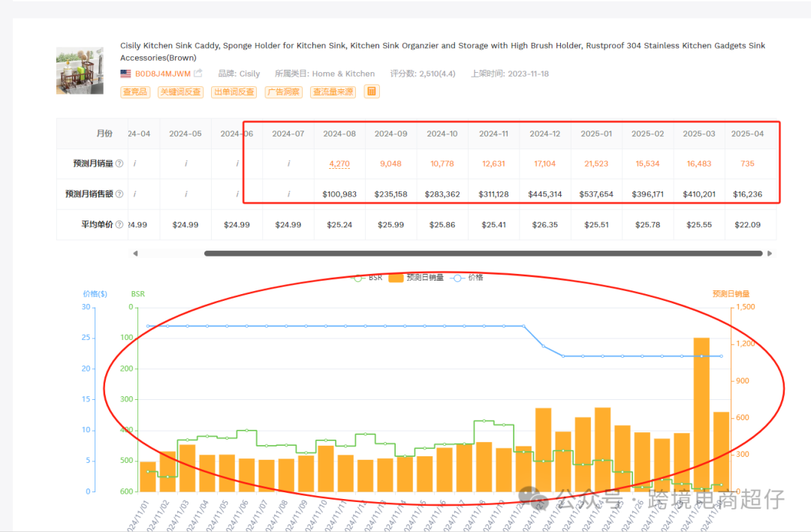Select the $25.86 average price cell
Screen dimensions: 811x532
click(x=442, y=225)
